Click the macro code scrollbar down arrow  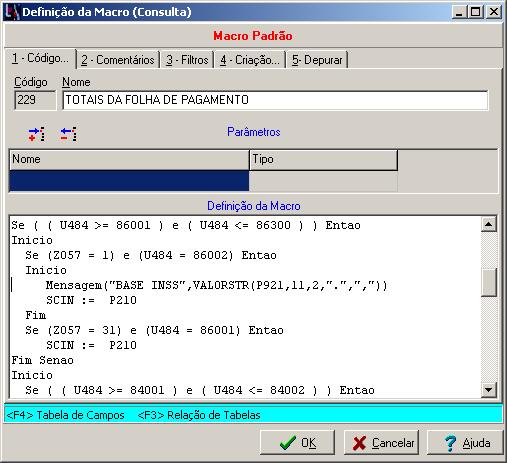tap(489, 389)
